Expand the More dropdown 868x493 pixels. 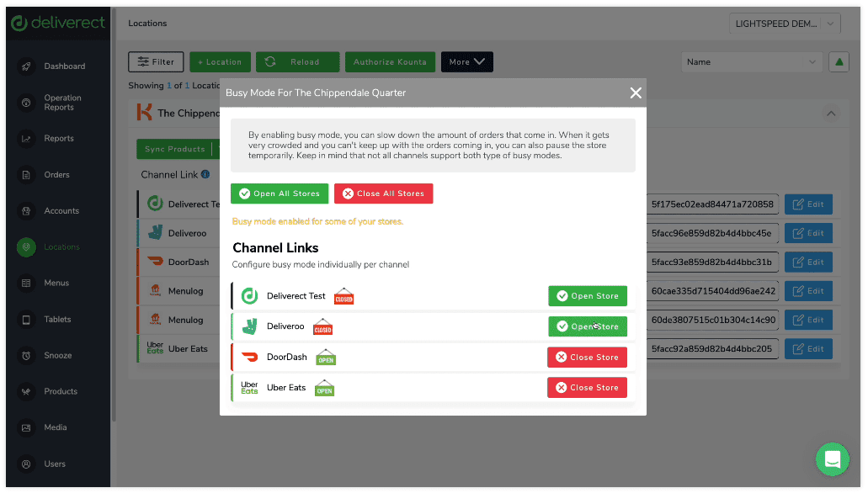pyautogui.click(x=466, y=62)
